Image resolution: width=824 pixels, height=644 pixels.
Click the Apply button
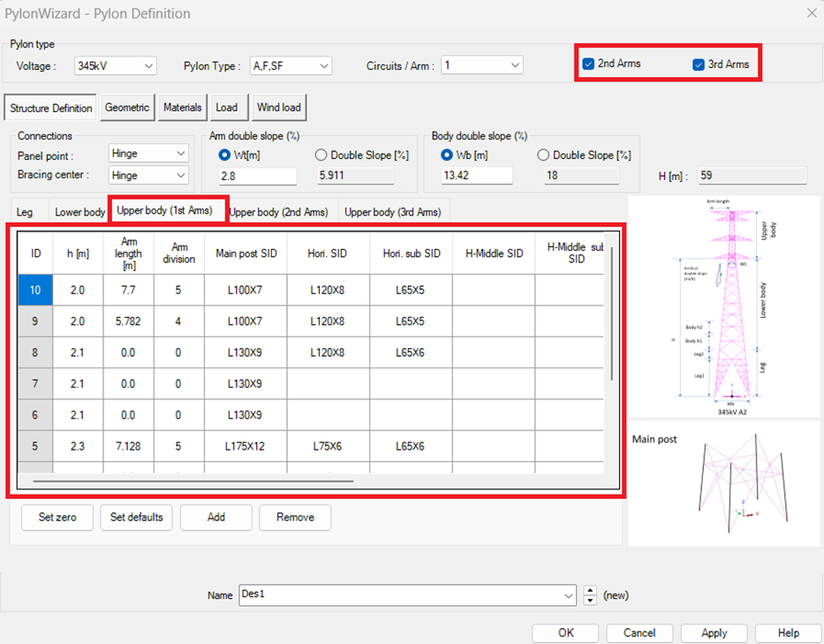(714, 633)
